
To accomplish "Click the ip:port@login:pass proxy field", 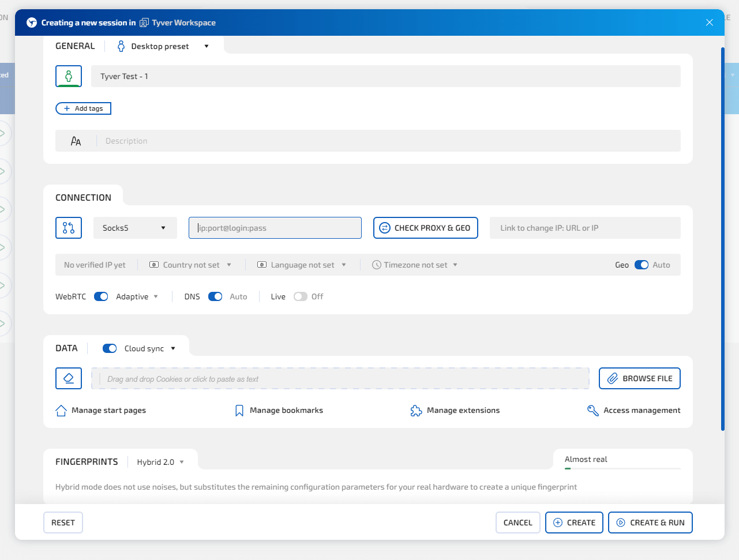I will (x=275, y=228).
